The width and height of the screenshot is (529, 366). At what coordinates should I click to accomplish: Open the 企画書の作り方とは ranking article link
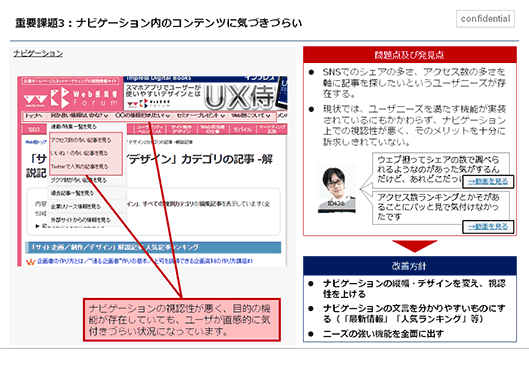145,261
